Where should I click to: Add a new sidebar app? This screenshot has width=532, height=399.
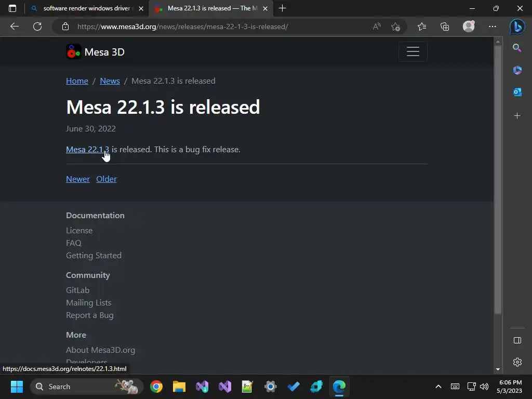pos(517,116)
